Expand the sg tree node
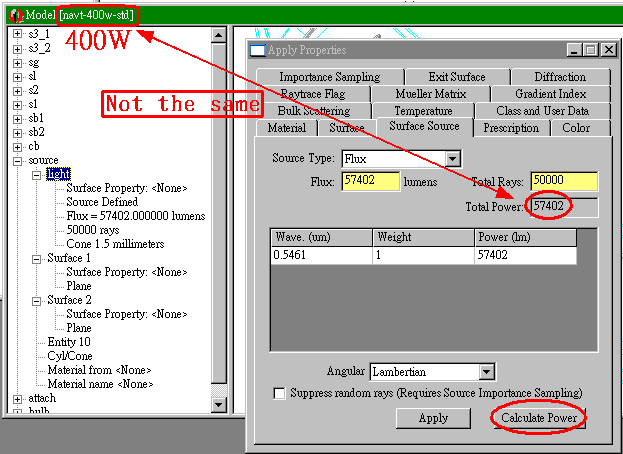 [x=17, y=63]
